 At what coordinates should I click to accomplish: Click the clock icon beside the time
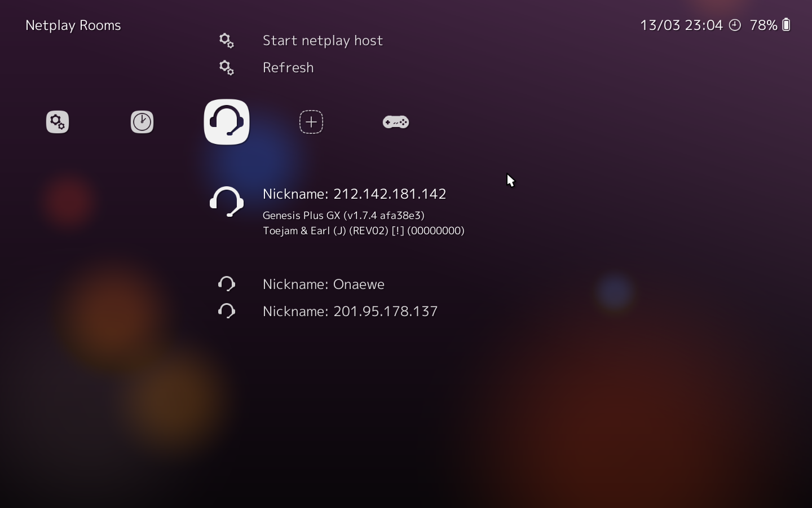[x=735, y=25]
